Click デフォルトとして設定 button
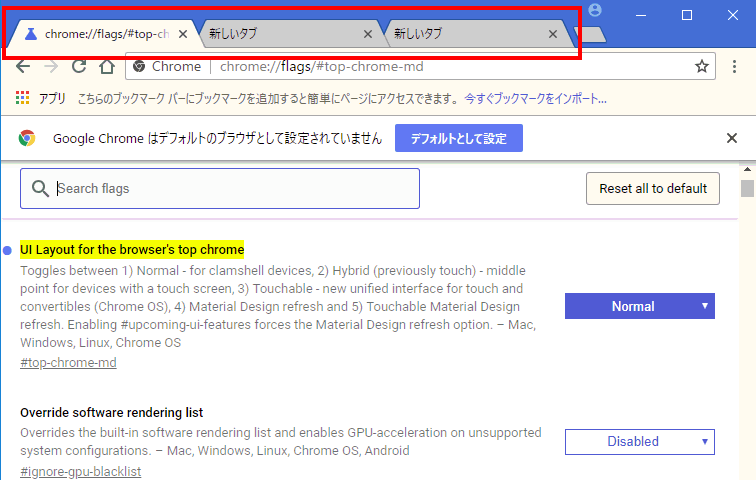This screenshot has height=480, width=756. (x=459, y=138)
